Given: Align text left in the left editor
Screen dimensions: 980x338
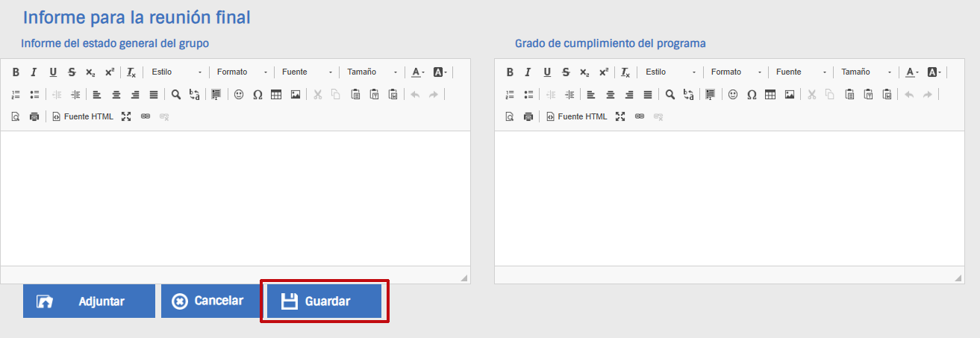Looking at the screenshot, I should 97,95.
